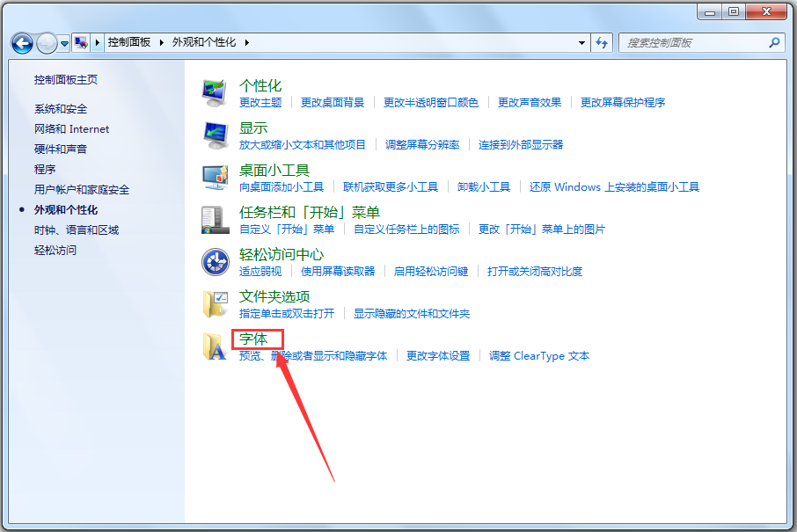797x532 pixels.
Task: Open 显示 (Display) settings icon
Action: click(216, 135)
